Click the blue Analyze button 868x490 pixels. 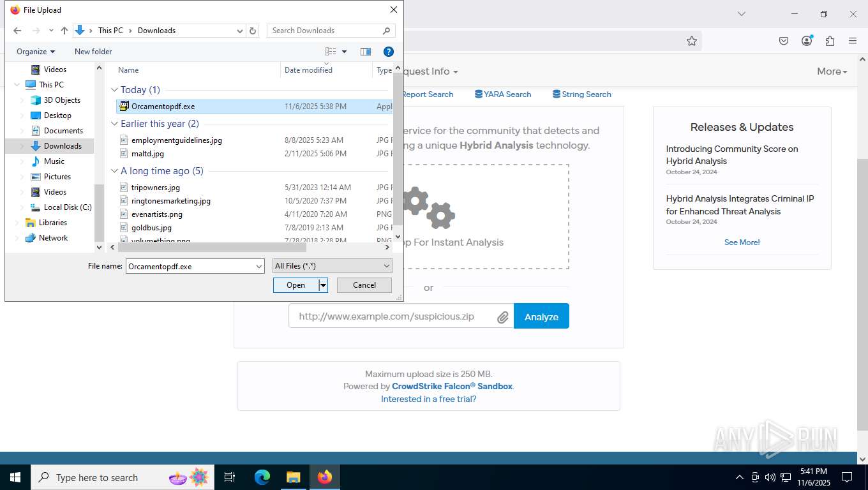[541, 316]
